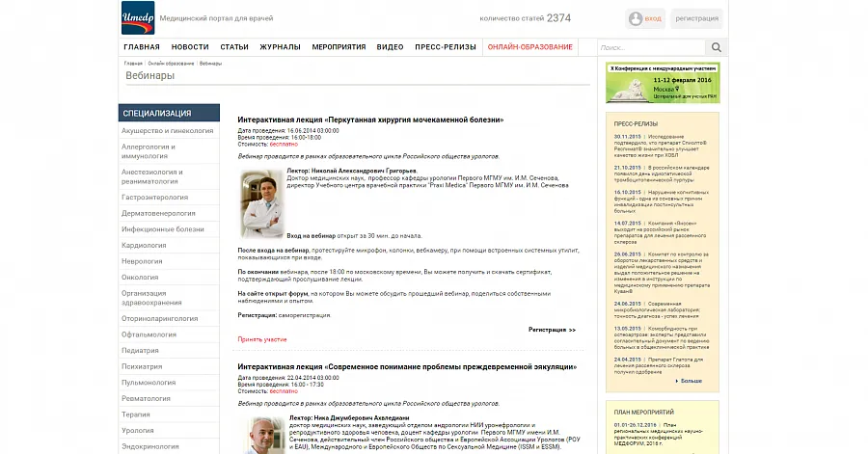This screenshot has height=454, width=868.
Task: Open lecture «Перкутанная хирургия мочекаменной болезни»
Action: (x=370, y=120)
